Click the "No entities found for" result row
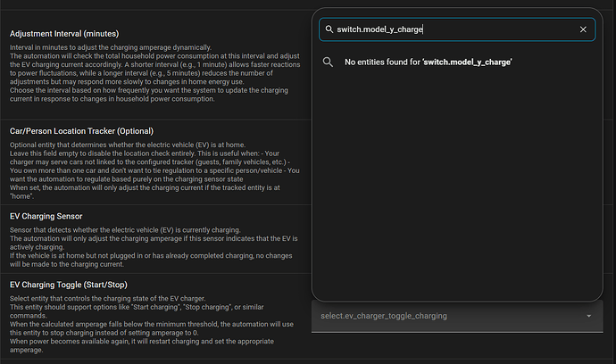The height and width of the screenshot is (364, 616). click(x=457, y=62)
